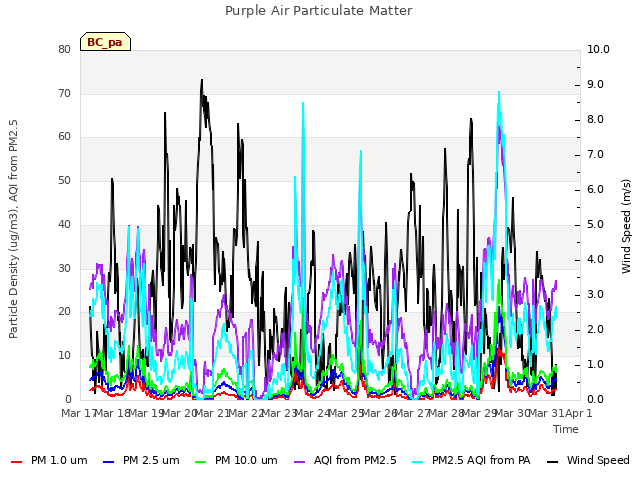This screenshot has width=640, height=480.
Task: Click the Apr 1 x-axis tick label
Action: [x=578, y=413]
